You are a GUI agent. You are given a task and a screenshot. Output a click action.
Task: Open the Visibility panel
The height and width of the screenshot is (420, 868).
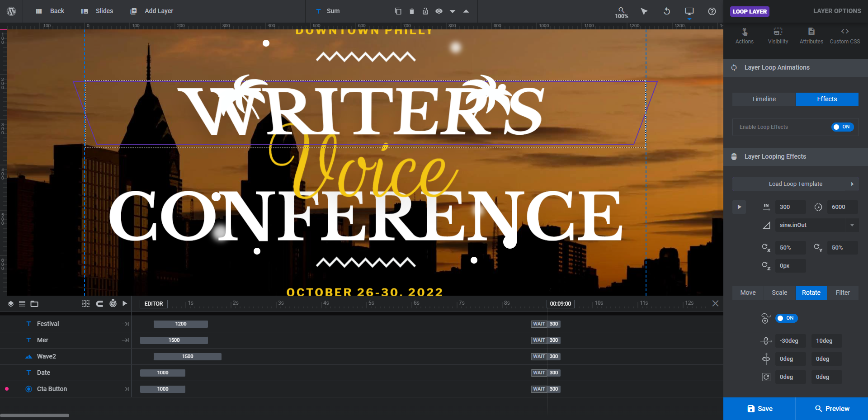(778, 36)
